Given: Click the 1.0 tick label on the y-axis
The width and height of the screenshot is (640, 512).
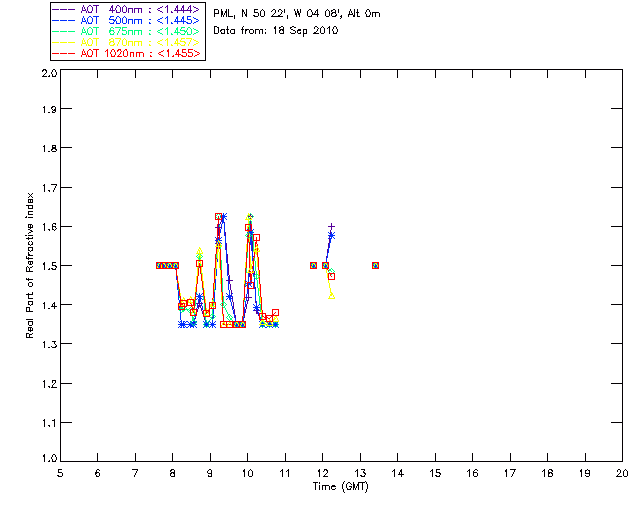Looking at the screenshot, I should (x=48, y=460).
